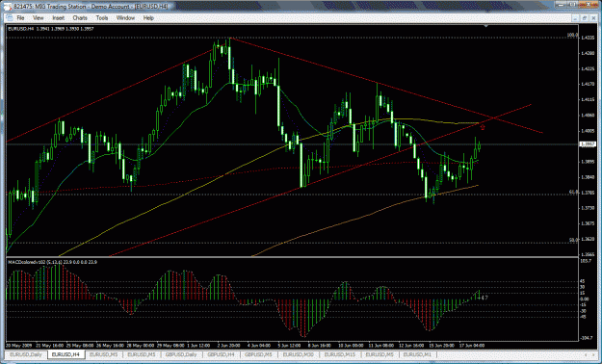The image size is (602, 364).
Task: Select the EURUSD,H4 chart tab
Action: tap(65, 354)
